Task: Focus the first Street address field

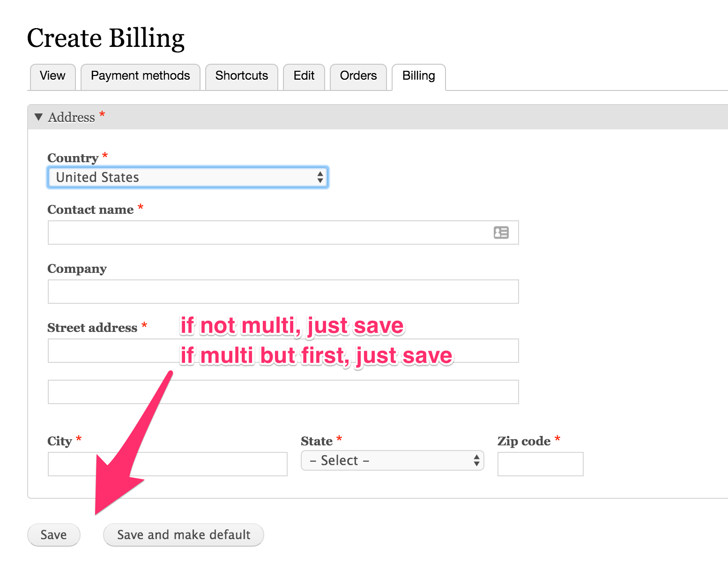Action: (283, 351)
